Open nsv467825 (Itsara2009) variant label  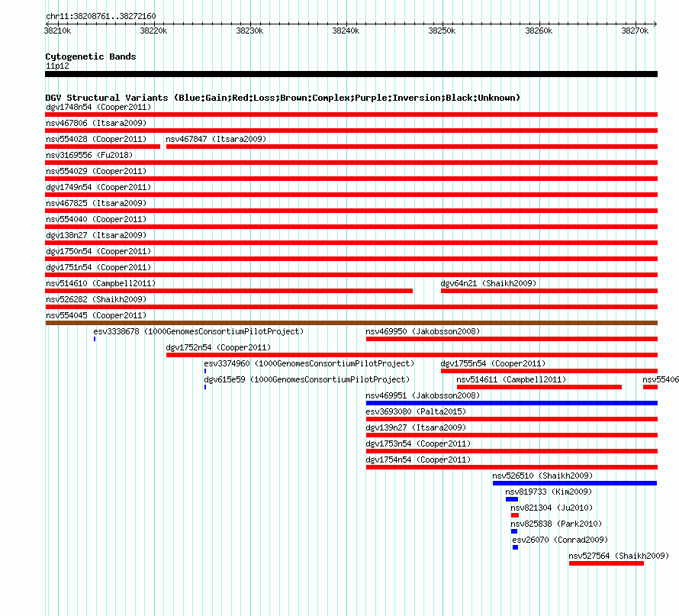click(96, 203)
